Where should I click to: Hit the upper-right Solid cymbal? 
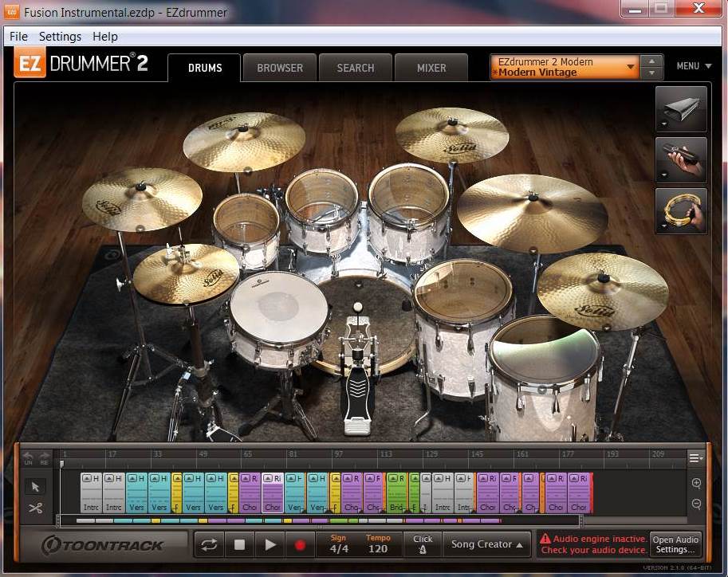(x=452, y=135)
